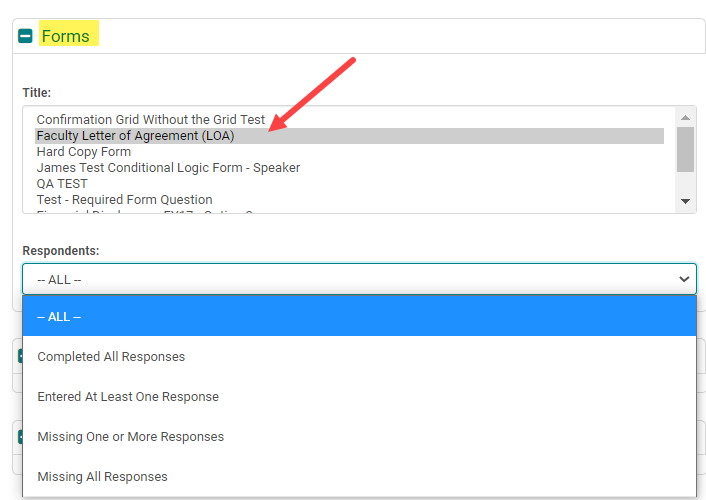Choose Test - Required Form Question

coord(124,200)
